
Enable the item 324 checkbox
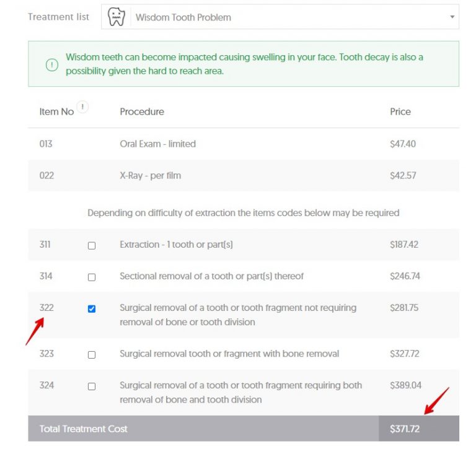[92, 386]
